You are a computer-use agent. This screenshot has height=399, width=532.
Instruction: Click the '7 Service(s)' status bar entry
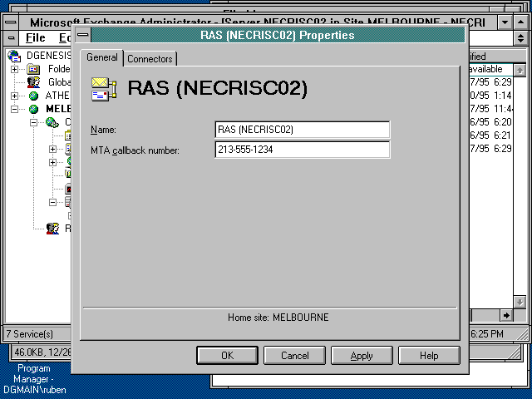point(30,334)
